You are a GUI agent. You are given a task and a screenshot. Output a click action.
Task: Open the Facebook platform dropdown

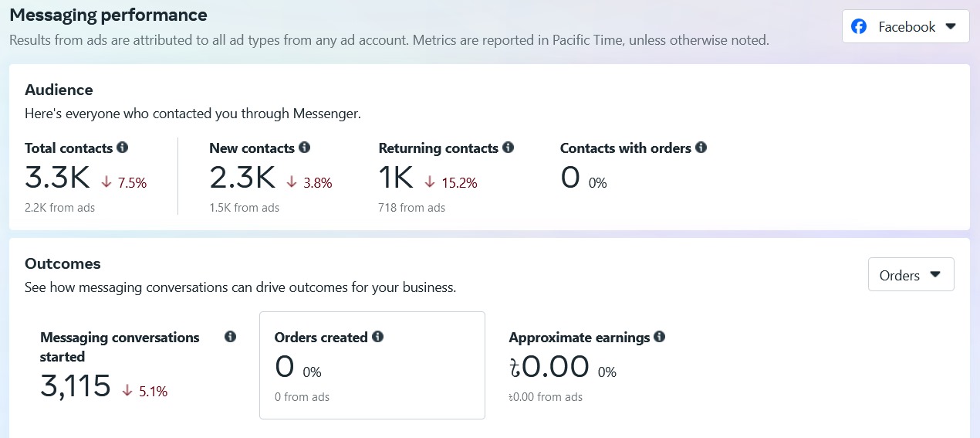[x=905, y=27]
